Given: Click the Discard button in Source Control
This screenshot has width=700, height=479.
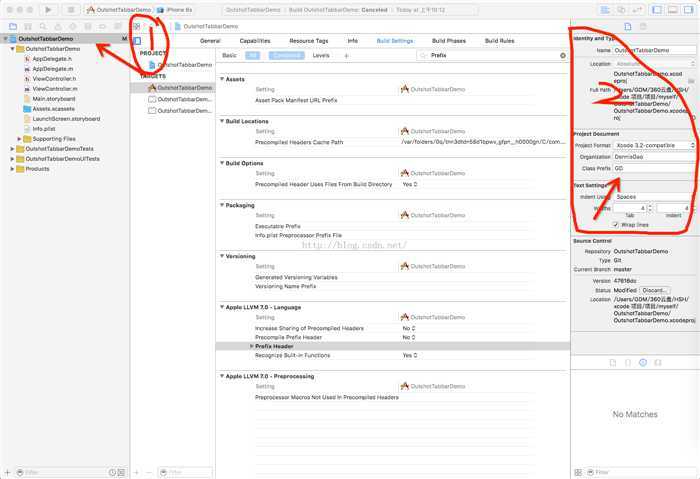Looking at the screenshot, I should tap(655, 290).
